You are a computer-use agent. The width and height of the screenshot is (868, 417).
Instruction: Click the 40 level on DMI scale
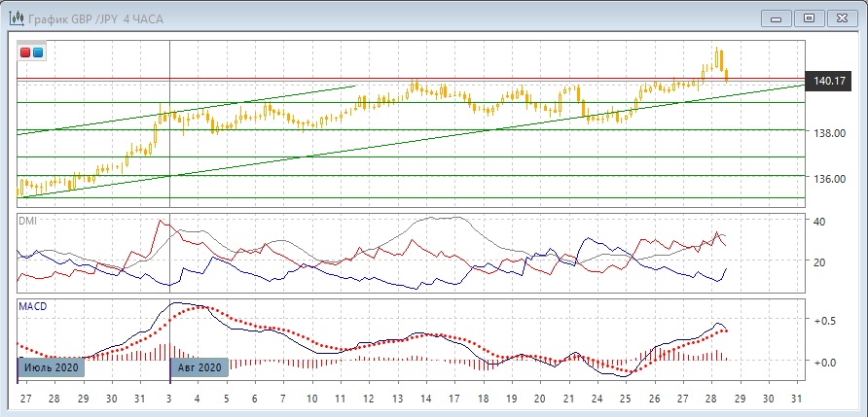819,222
